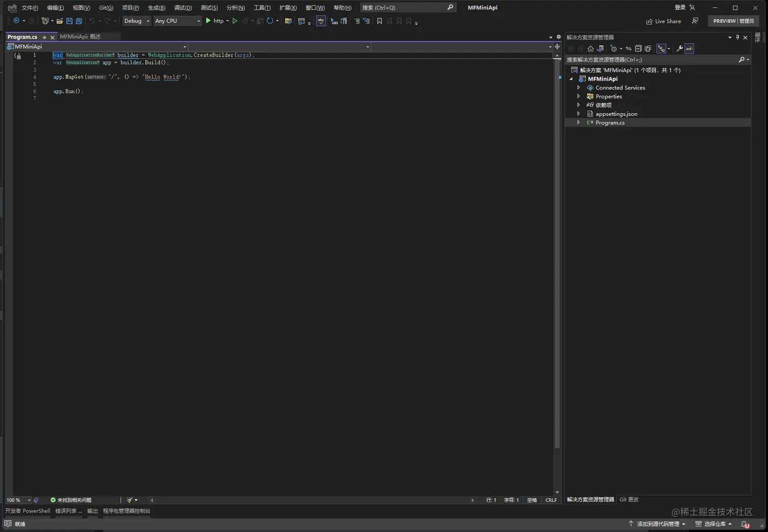Open the 工具(T) menu
768x532 pixels.
click(x=262, y=8)
